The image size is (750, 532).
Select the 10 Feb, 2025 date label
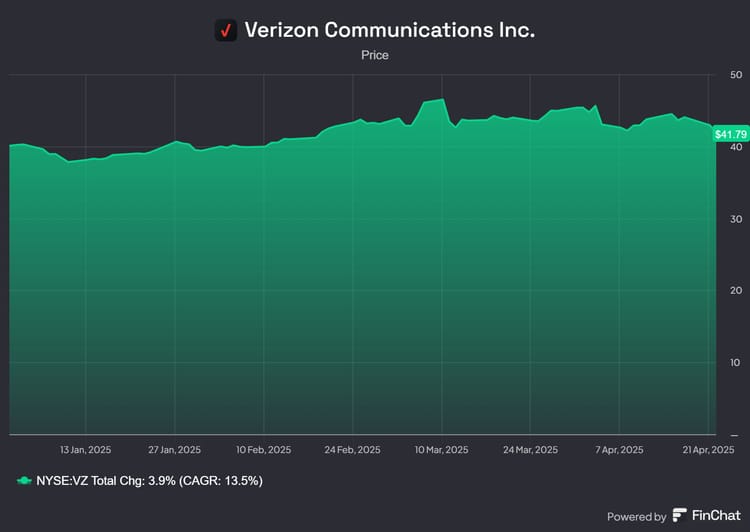click(264, 450)
